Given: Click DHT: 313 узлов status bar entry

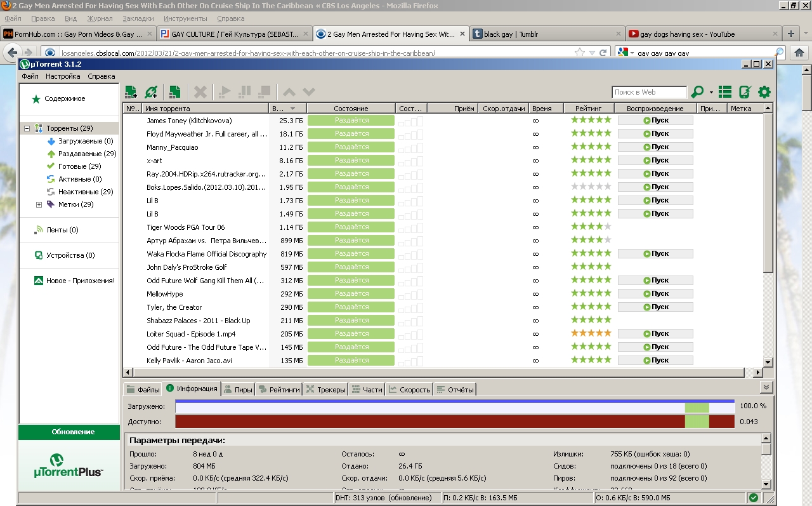Looking at the screenshot, I should click(387, 498).
